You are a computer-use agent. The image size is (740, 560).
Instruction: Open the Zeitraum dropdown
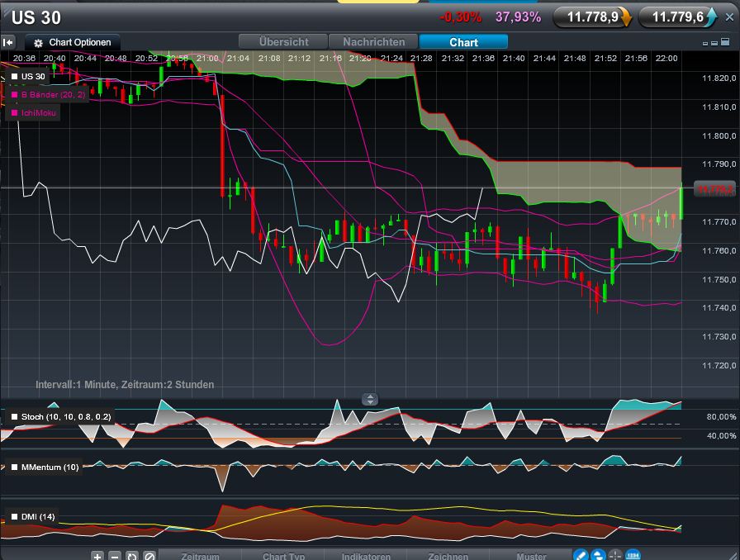coord(200,556)
